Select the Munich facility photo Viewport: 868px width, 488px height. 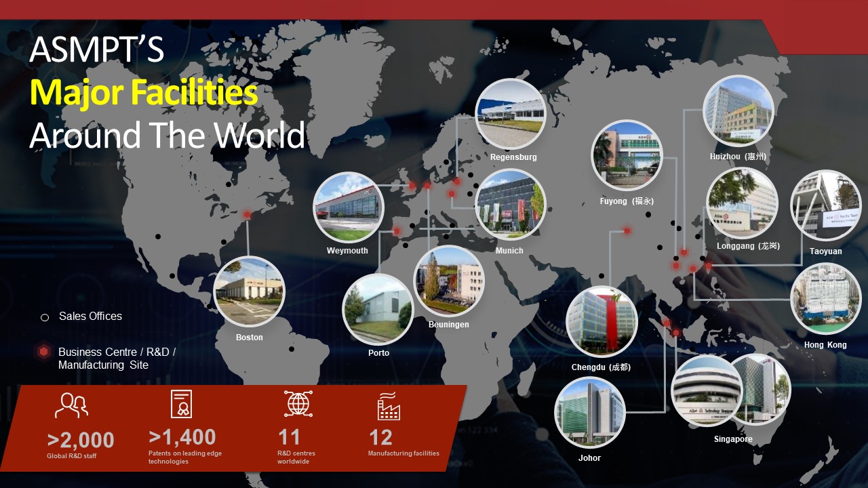[511, 205]
